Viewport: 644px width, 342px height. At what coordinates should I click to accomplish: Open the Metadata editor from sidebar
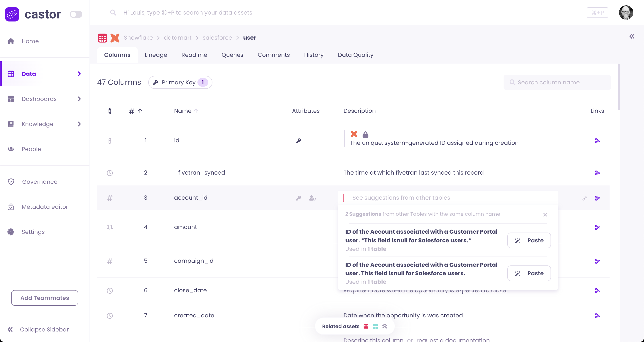[44, 207]
